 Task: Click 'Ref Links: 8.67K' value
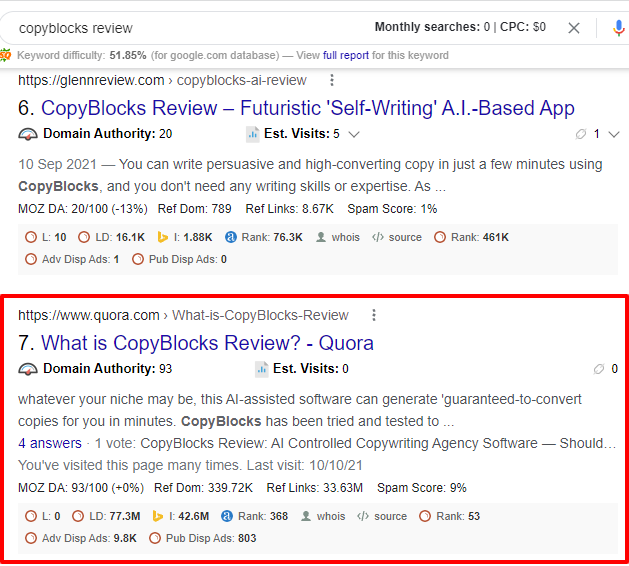290,209
